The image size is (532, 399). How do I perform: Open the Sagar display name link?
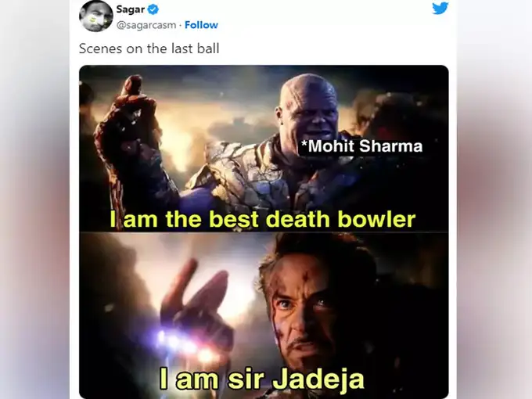[x=131, y=9]
